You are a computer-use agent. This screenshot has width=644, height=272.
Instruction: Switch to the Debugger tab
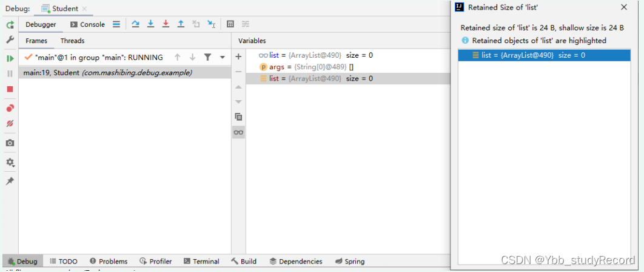point(41,24)
